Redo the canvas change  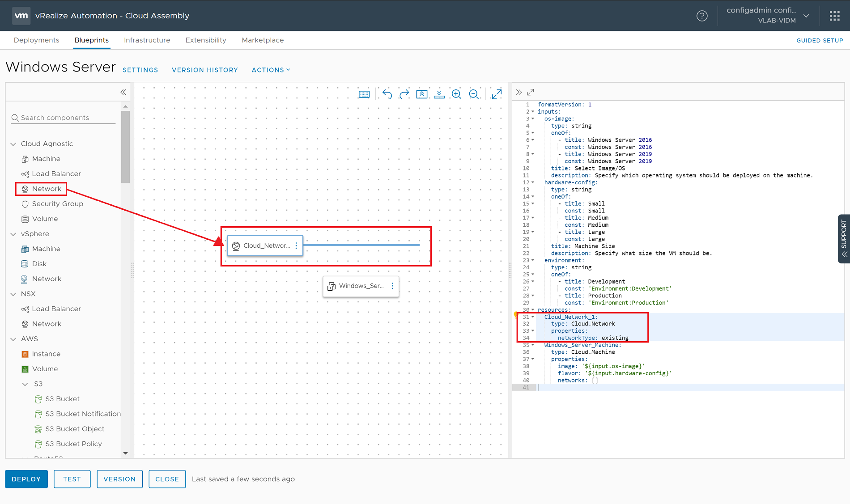click(x=404, y=94)
